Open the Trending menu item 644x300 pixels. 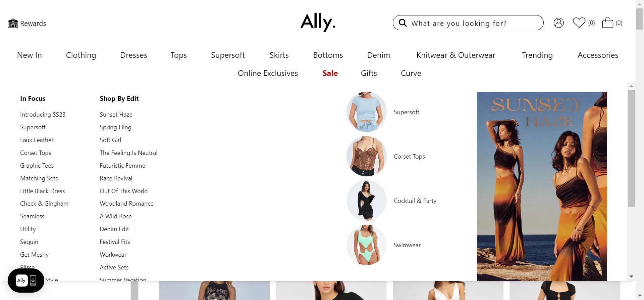click(x=537, y=55)
